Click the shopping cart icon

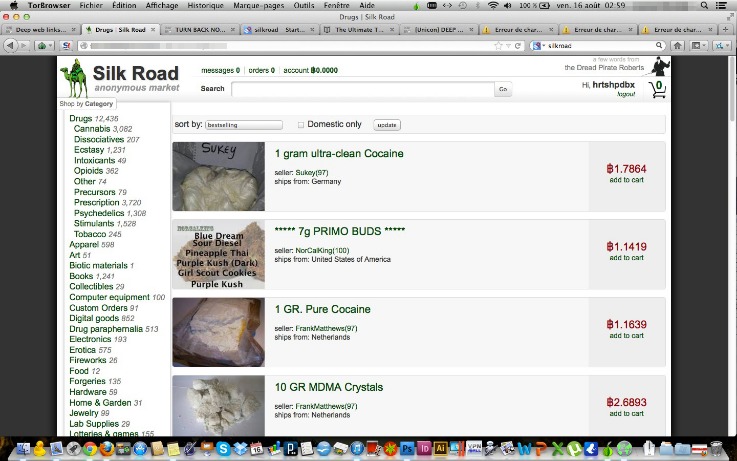pyautogui.click(x=658, y=89)
